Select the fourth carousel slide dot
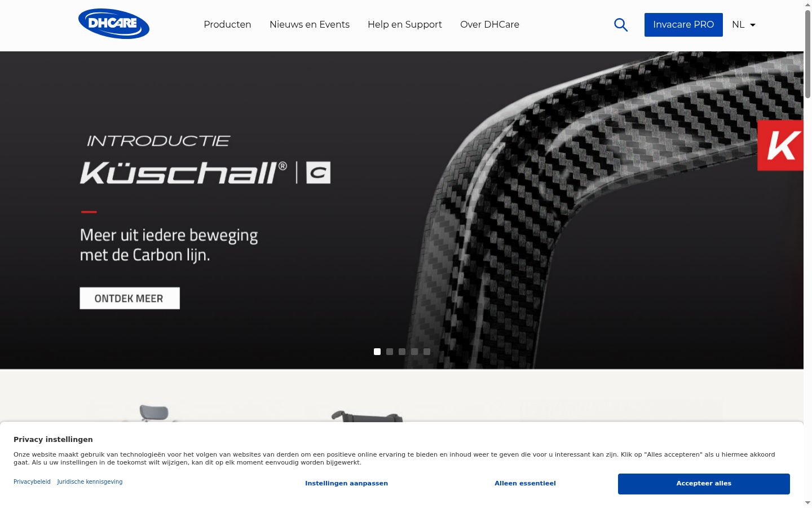The width and height of the screenshot is (812, 508). click(414, 352)
